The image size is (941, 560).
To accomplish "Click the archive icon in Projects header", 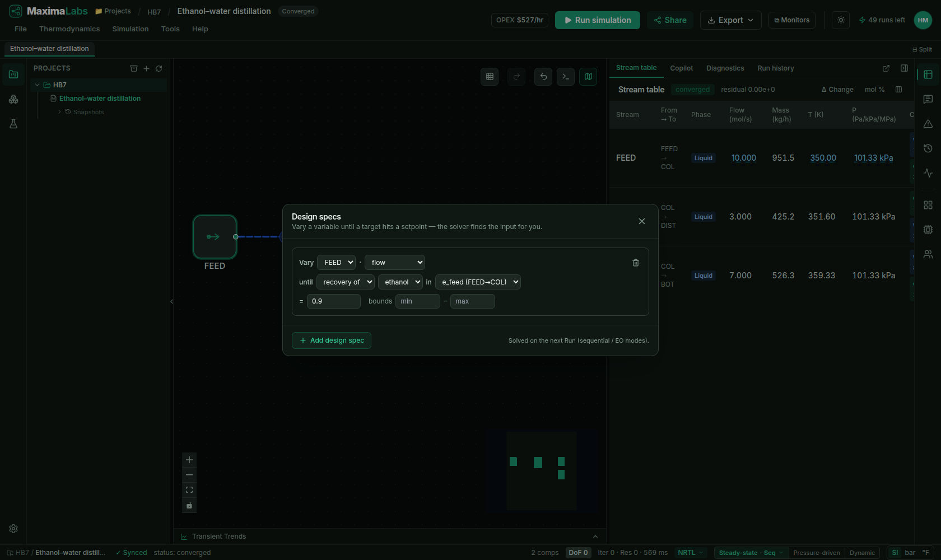I will 134,68.
